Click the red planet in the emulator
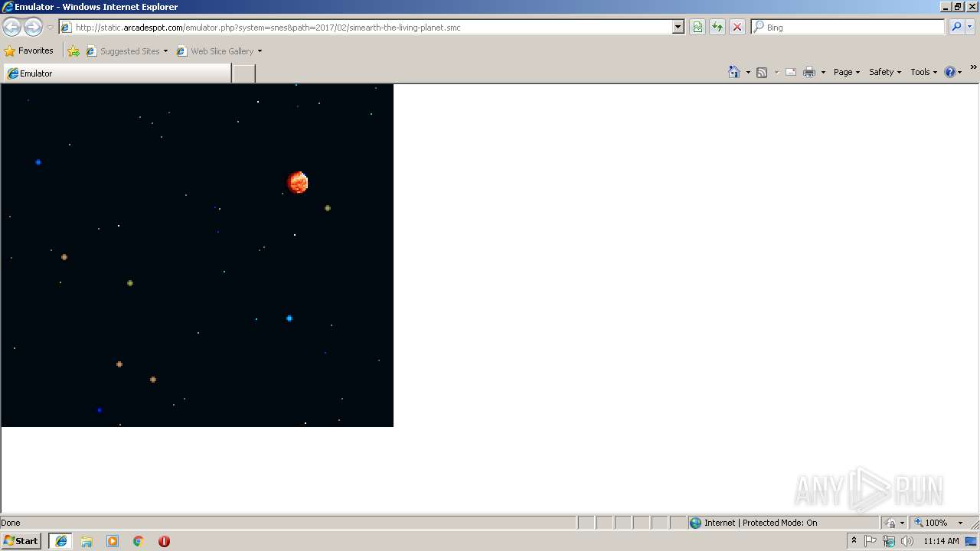This screenshot has width=980, height=551. (x=298, y=182)
